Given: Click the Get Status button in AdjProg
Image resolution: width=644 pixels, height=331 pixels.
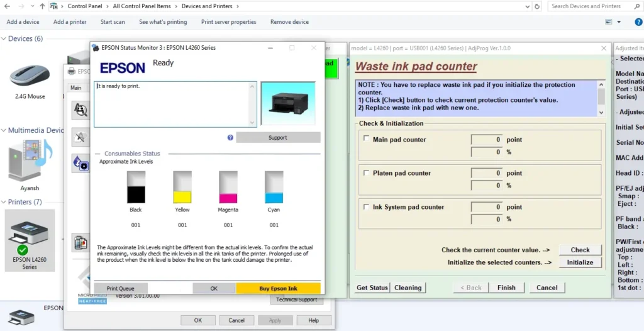Looking at the screenshot, I should (x=372, y=288).
